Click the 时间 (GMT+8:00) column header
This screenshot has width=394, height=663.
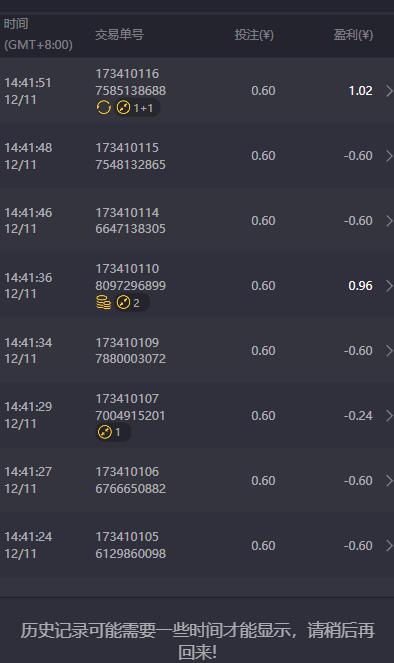[x=38, y=34]
